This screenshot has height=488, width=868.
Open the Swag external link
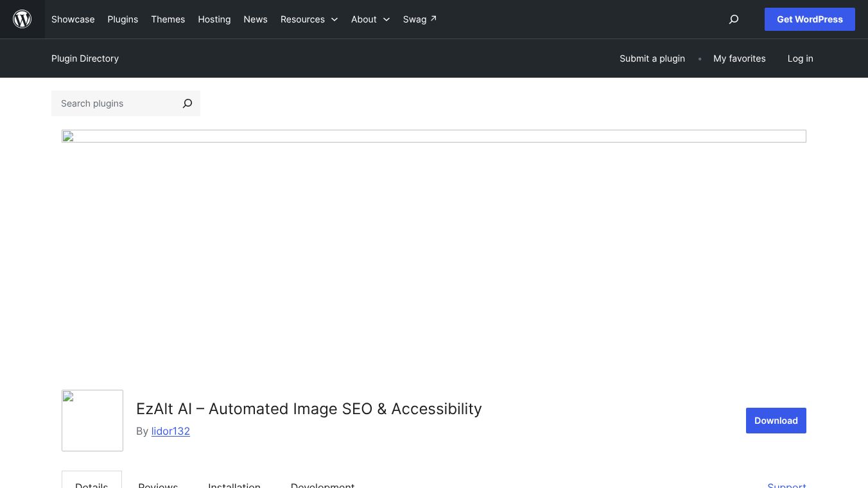point(420,19)
